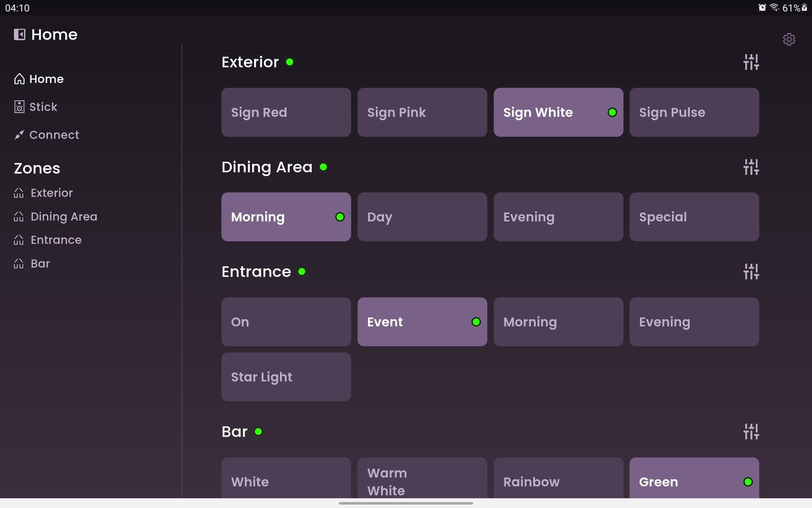Activate Sign Red scene

coord(286,112)
